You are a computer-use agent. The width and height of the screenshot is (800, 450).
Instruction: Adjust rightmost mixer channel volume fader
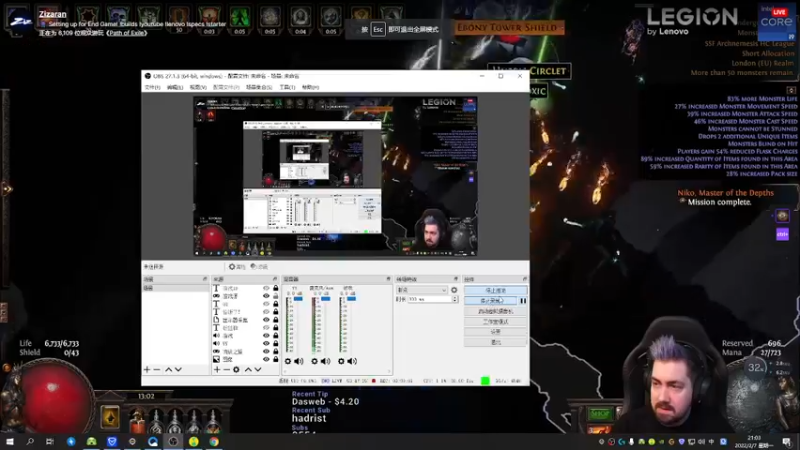click(x=352, y=298)
